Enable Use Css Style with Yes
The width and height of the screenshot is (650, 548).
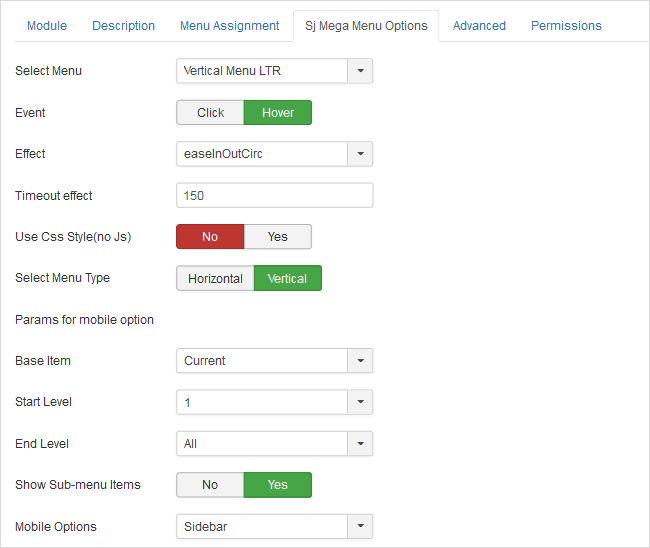point(278,236)
